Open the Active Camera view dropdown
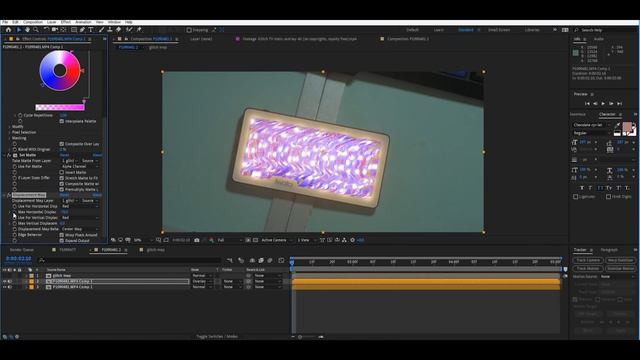 [x=277, y=240]
